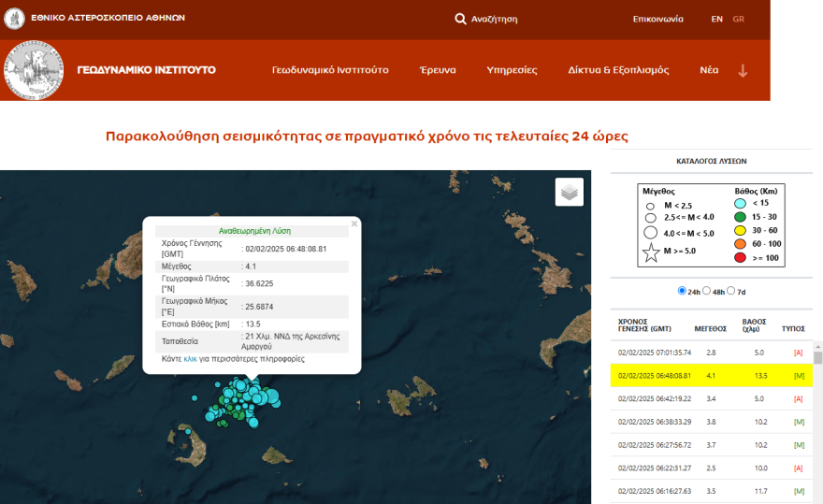The width and height of the screenshot is (823, 504).
Task: Close the earthquake details popup
Action: point(354,224)
